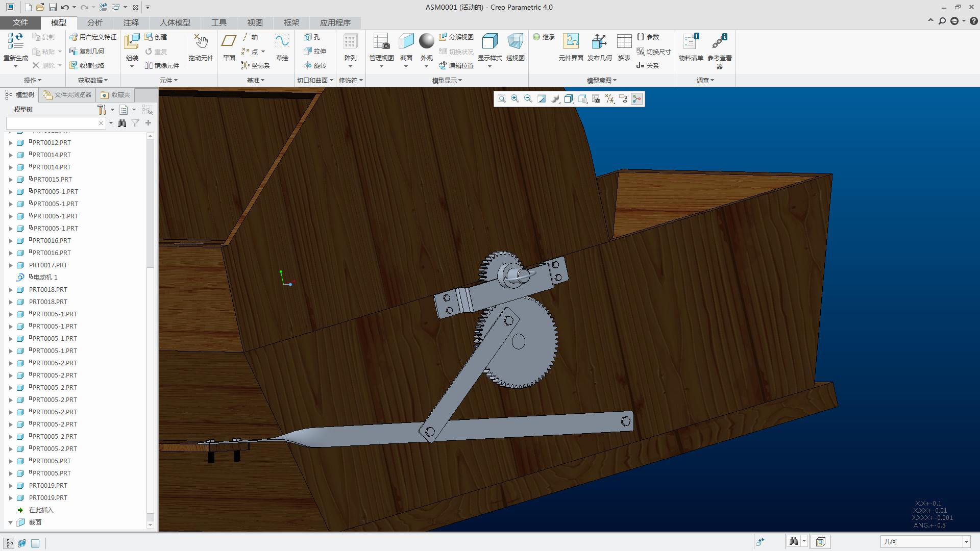Click Shrinkwrap (收缩包络) button
Screen dimensions: 980x551
click(87, 66)
